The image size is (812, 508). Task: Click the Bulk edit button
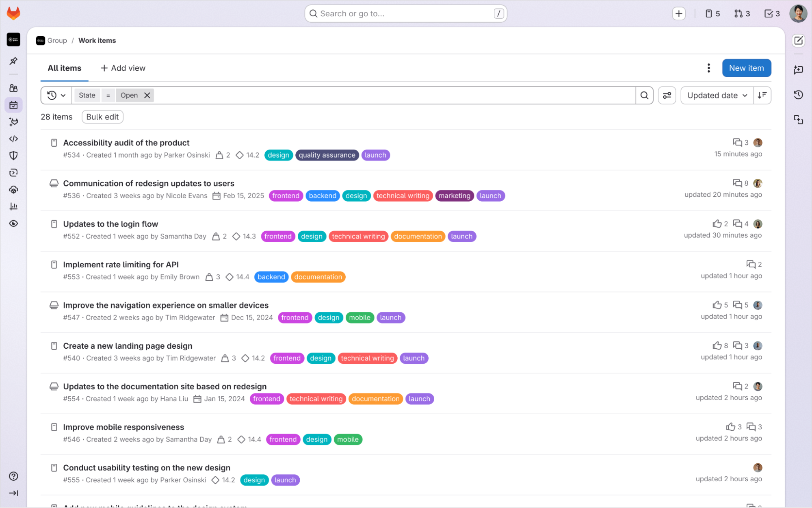[x=102, y=117]
